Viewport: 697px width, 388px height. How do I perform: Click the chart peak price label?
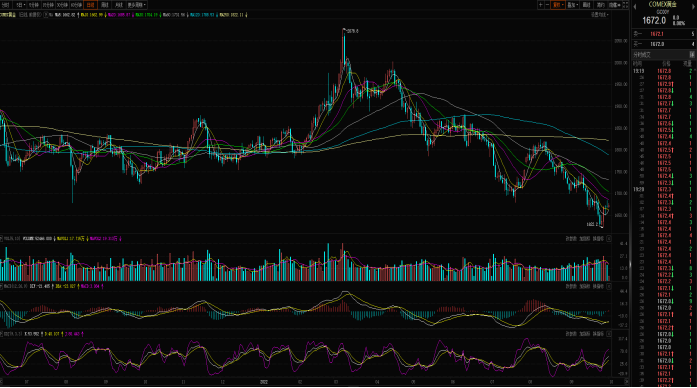pos(352,31)
